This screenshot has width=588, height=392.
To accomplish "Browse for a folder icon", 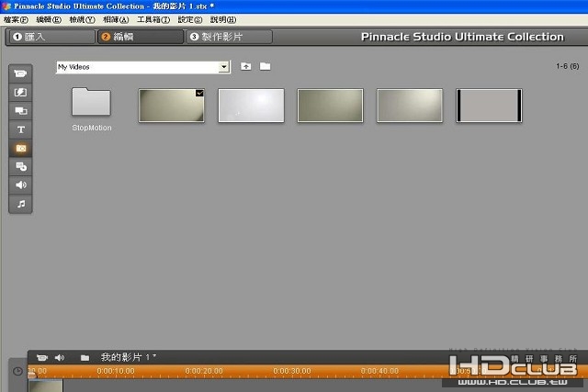I will [x=266, y=66].
